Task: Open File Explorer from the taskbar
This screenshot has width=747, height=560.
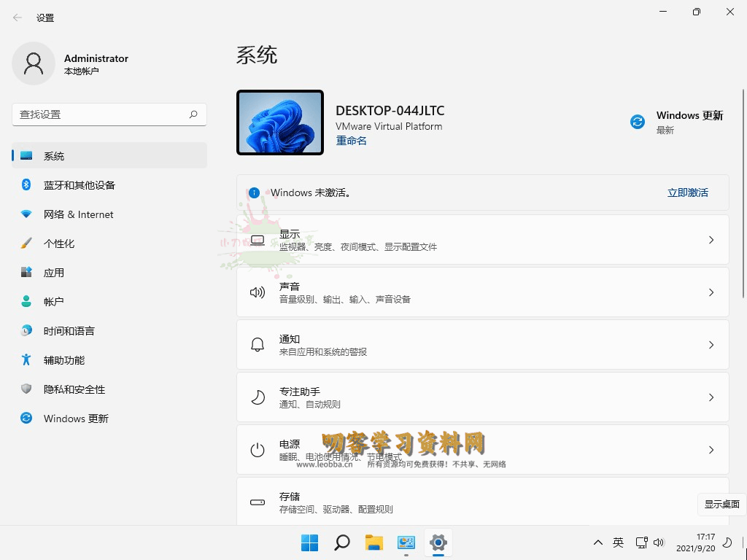Action: pos(373,542)
